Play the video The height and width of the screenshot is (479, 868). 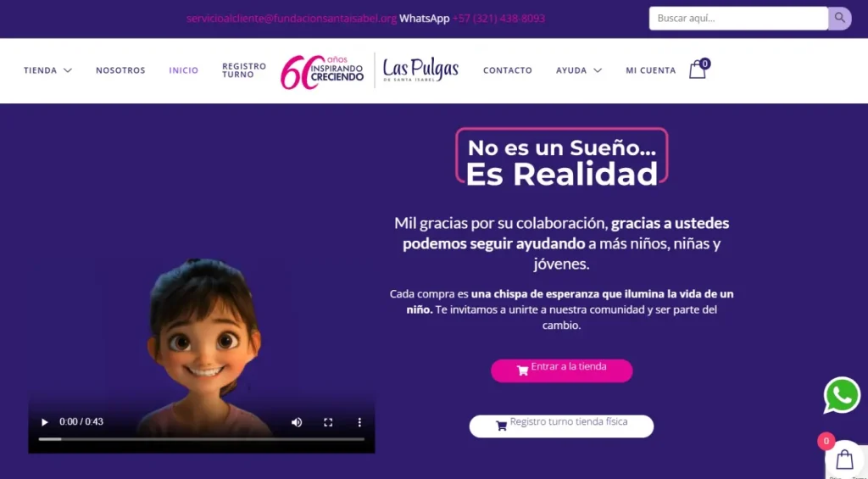pyautogui.click(x=45, y=422)
